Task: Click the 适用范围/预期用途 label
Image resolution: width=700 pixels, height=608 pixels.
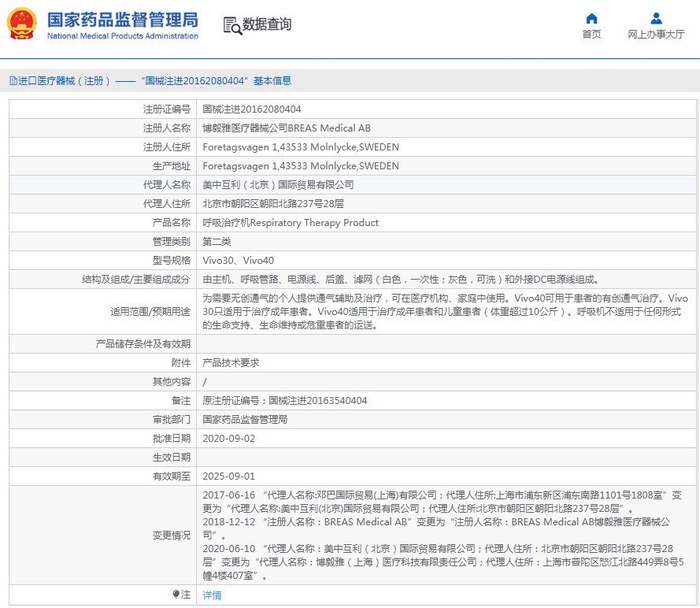Action: point(150,312)
